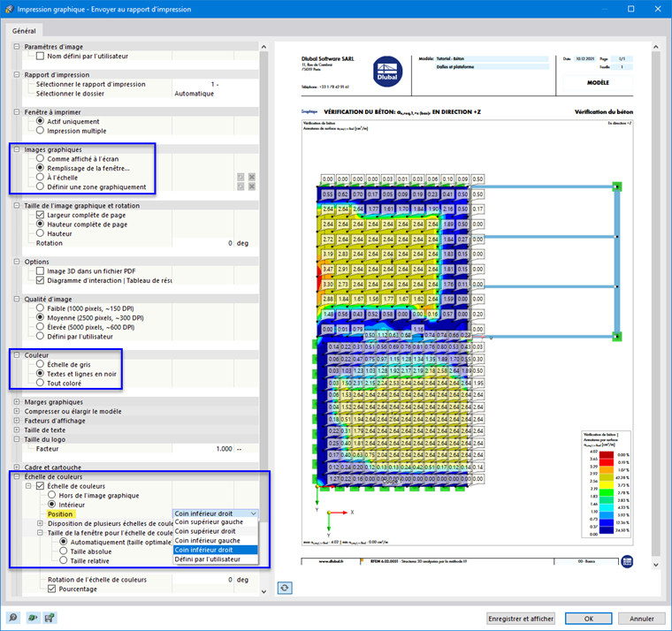Toggle the Diagramme d'interaction checkbox

click(40, 280)
